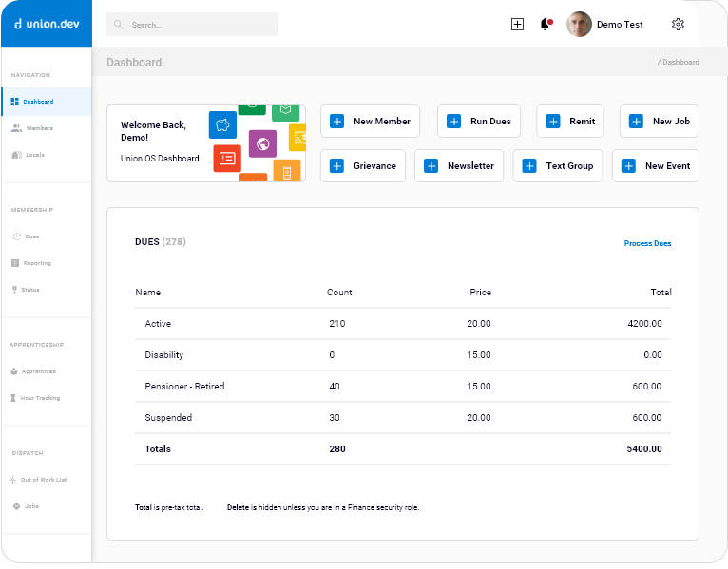The image size is (728, 569).
Task: Click the plus square icon in header
Action: 517,25
